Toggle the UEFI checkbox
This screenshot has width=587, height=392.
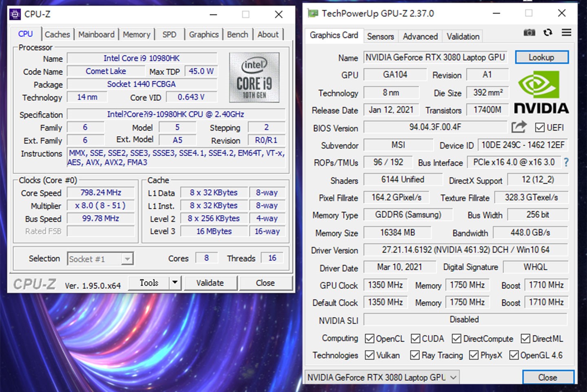pyautogui.click(x=540, y=128)
